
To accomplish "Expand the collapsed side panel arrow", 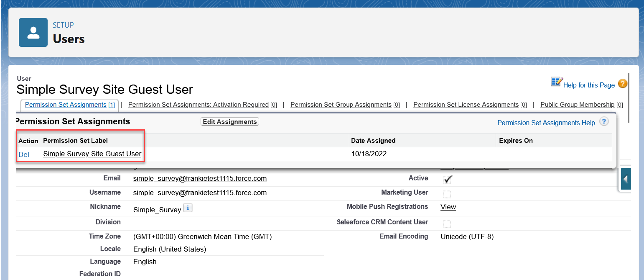I will click(626, 179).
